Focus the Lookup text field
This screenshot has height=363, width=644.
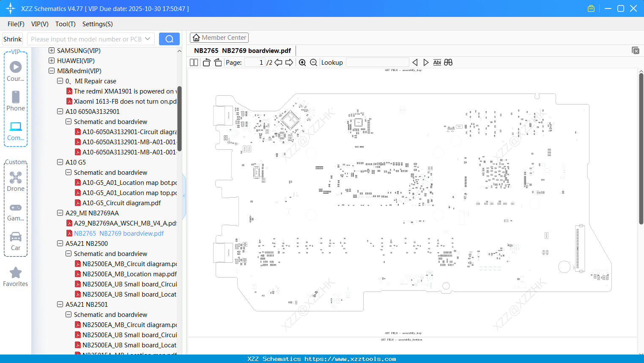pyautogui.click(x=378, y=63)
